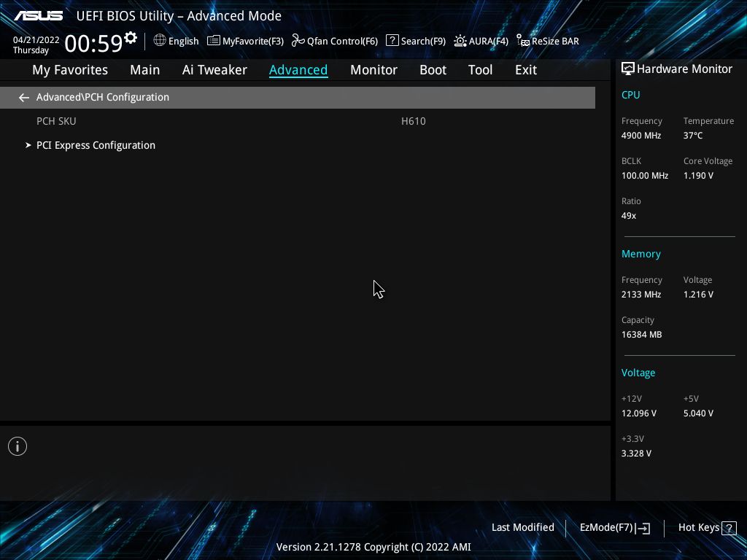This screenshot has height=560, width=747.
Task: Click the Voltage section heading
Action: pos(638,373)
